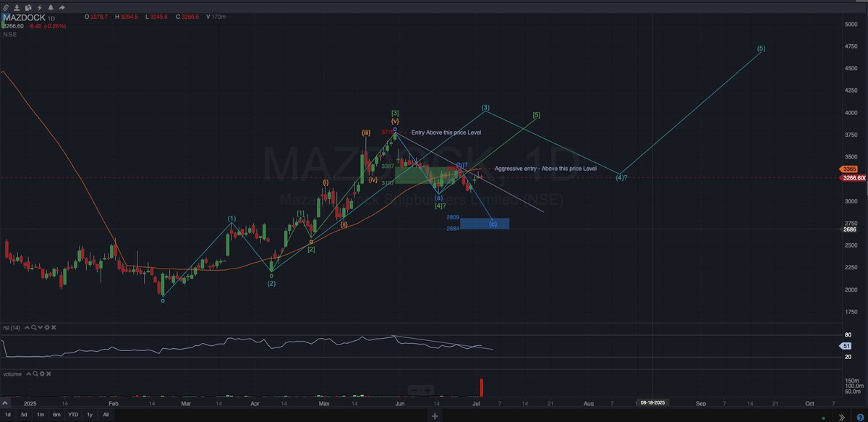This screenshot has height=422, width=868.
Task: Select the 1m range button
Action: (41, 415)
